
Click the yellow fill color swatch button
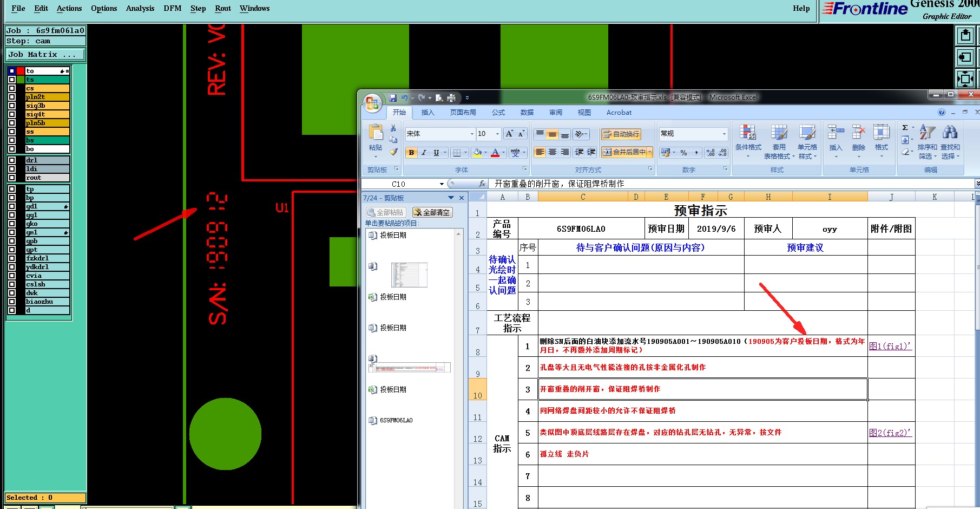[477, 153]
